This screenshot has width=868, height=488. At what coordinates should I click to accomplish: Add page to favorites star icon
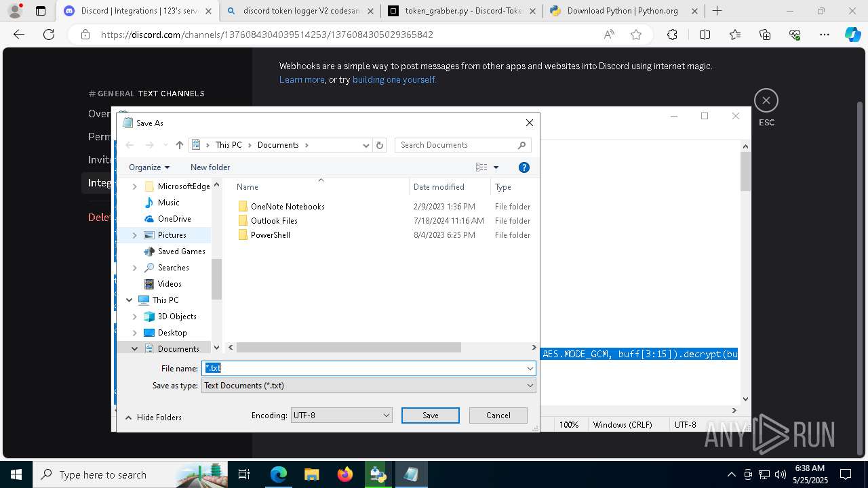[636, 35]
